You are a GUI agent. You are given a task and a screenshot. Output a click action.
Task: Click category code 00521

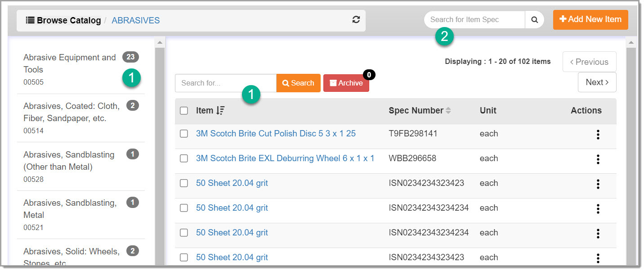pos(33,228)
